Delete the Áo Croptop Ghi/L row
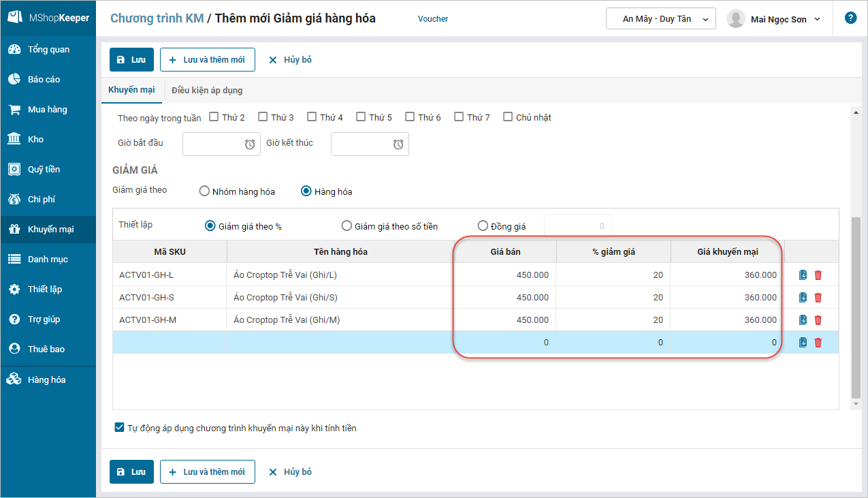The width and height of the screenshot is (868, 498). tap(818, 275)
